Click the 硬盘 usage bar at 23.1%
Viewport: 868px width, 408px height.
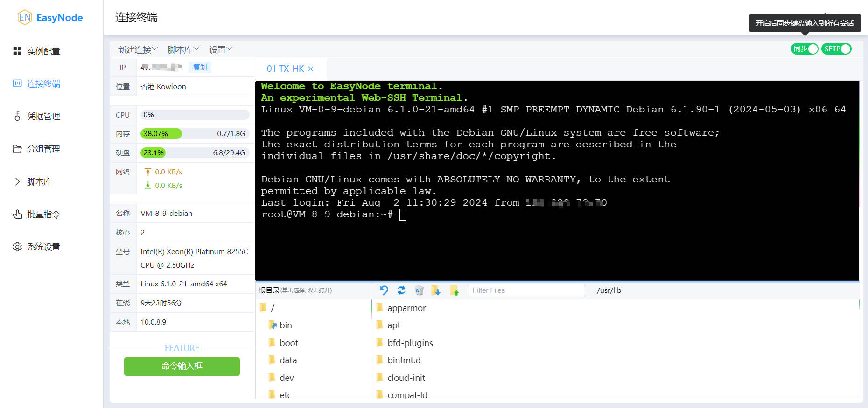[x=195, y=153]
